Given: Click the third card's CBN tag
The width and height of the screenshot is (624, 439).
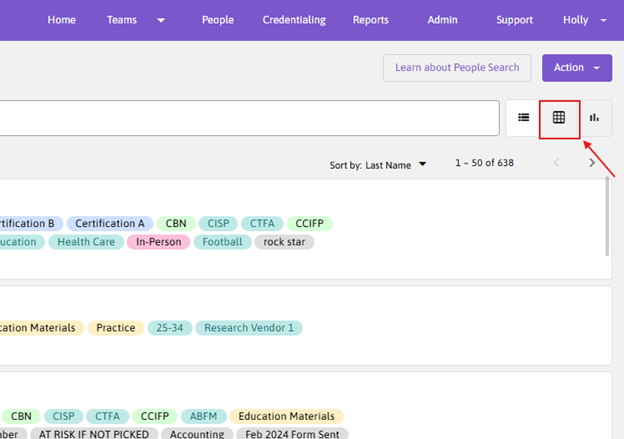Looking at the screenshot, I should coord(21,416).
